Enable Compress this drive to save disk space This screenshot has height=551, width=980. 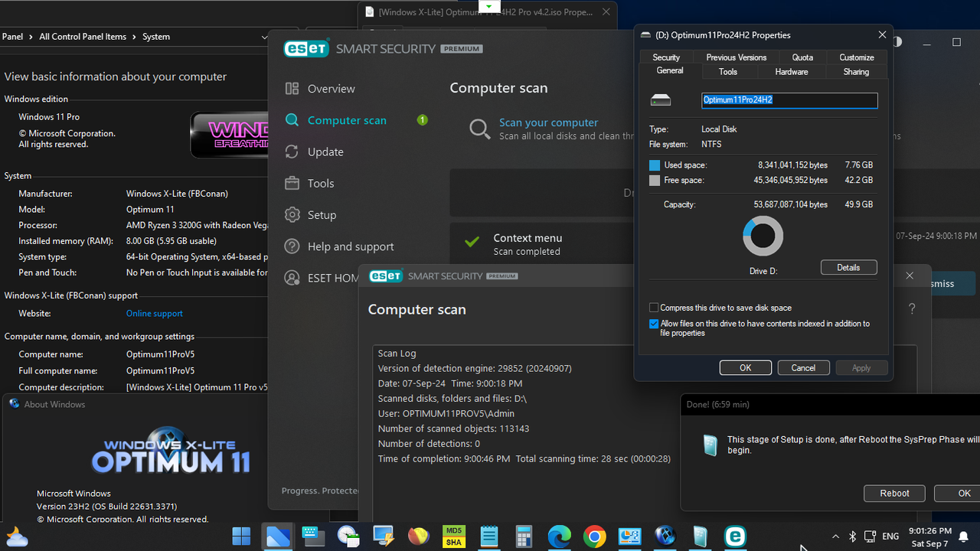(x=654, y=308)
